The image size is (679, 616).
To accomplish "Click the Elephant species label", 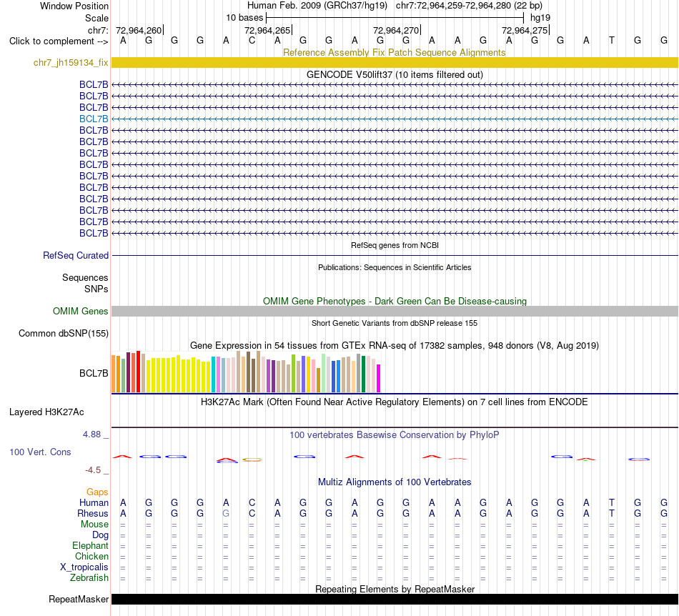I will [90, 545].
